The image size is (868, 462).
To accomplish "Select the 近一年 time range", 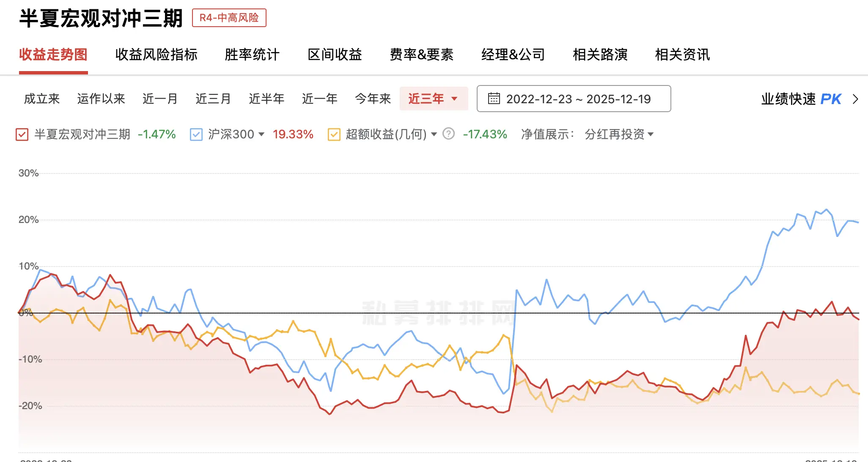I will 320,99.
